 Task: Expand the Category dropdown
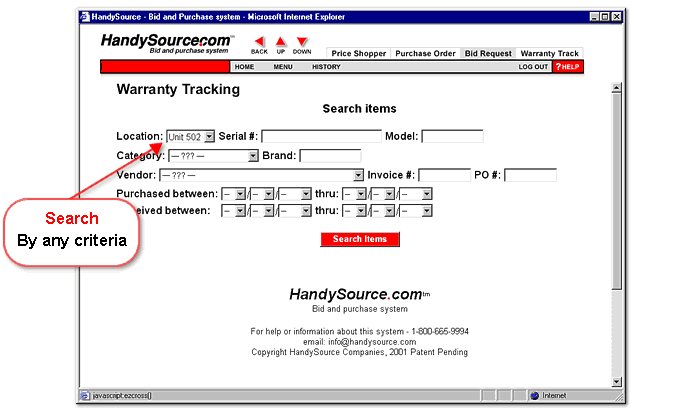[213, 156]
